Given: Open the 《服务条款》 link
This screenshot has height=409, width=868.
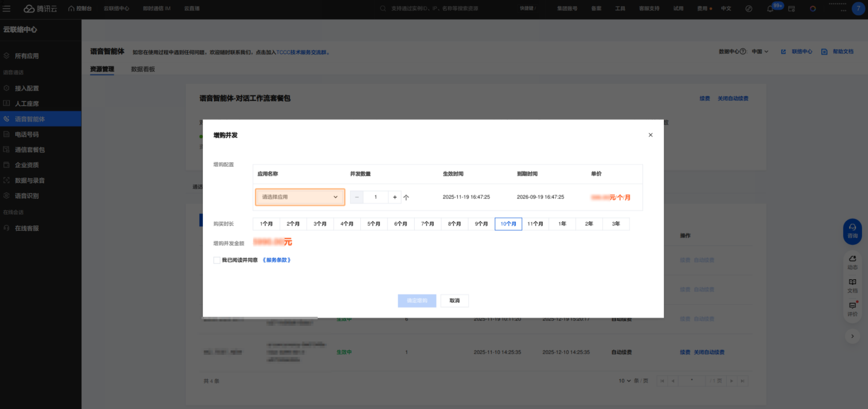Looking at the screenshot, I should (276, 260).
